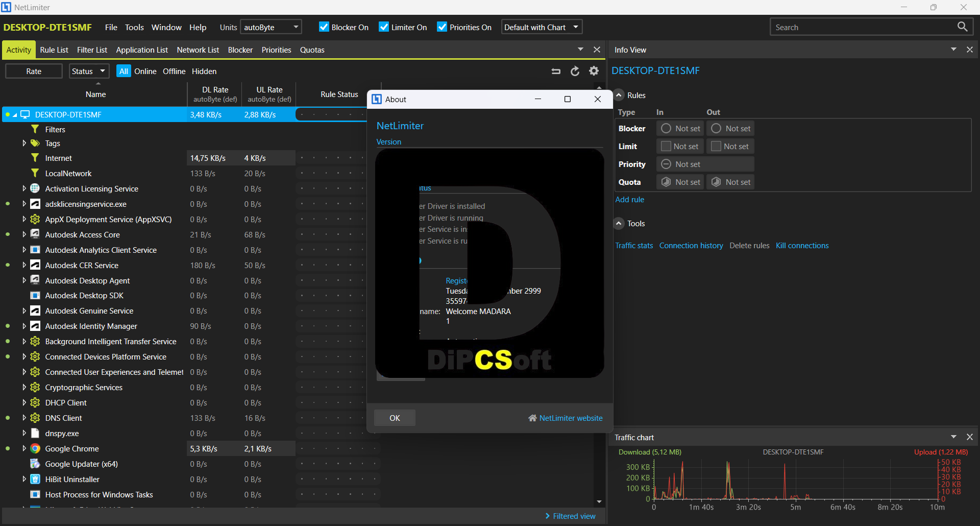Viewport: 980px width, 526px height.
Task: Click the refresh icon in Activity toolbar
Action: click(575, 71)
